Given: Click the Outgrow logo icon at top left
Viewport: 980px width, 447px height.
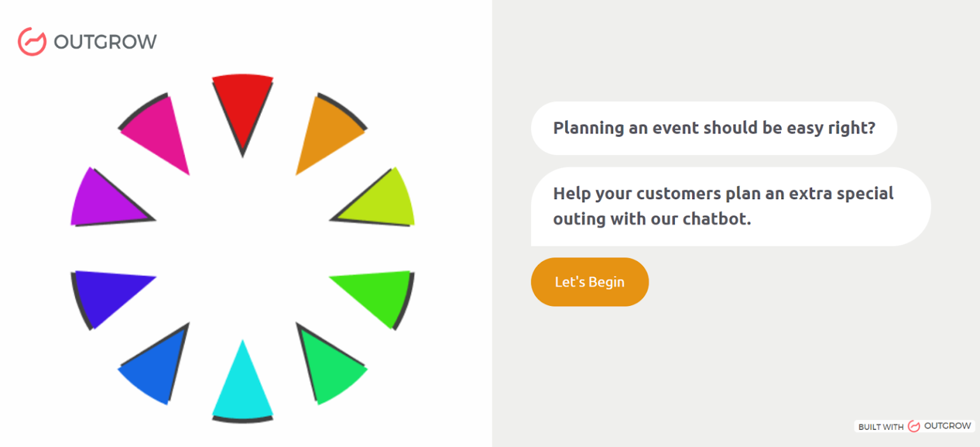Looking at the screenshot, I should pyautogui.click(x=32, y=42).
